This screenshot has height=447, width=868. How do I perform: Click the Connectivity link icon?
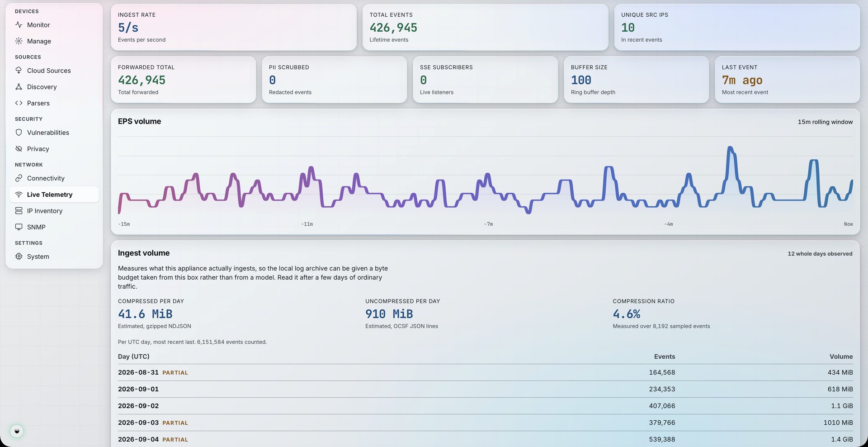(19, 178)
